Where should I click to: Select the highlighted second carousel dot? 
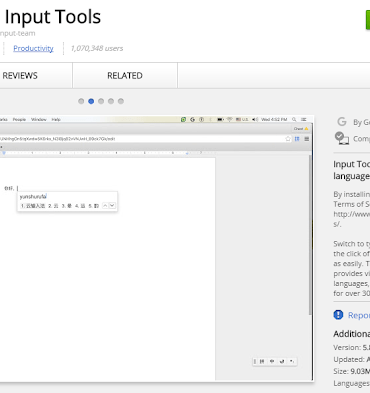pos(91,101)
